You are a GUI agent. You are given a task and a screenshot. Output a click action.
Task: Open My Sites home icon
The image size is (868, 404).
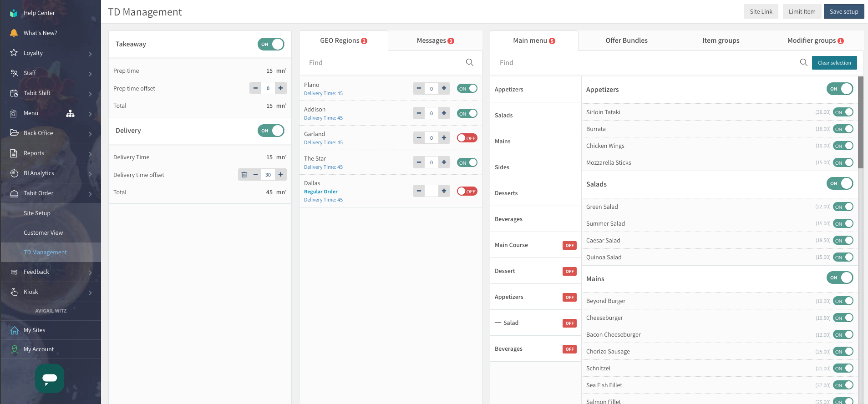coord(14,330)
